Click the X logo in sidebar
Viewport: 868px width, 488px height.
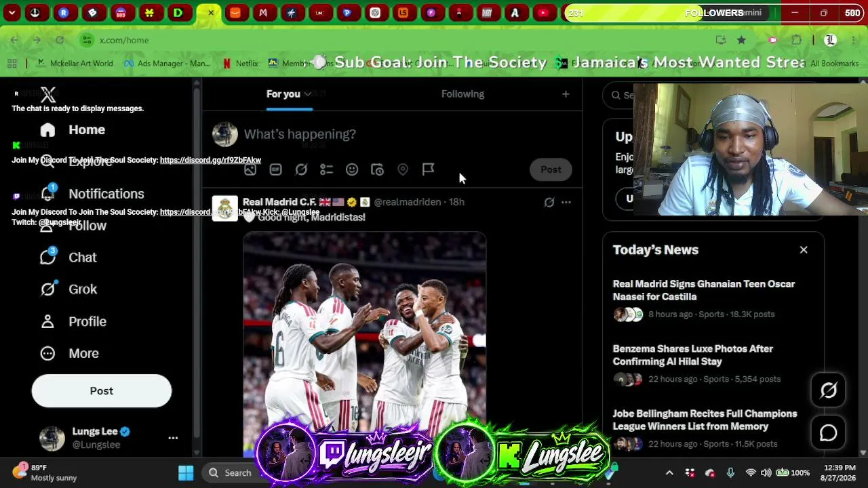pyautogui.click(x=47, y=95)
